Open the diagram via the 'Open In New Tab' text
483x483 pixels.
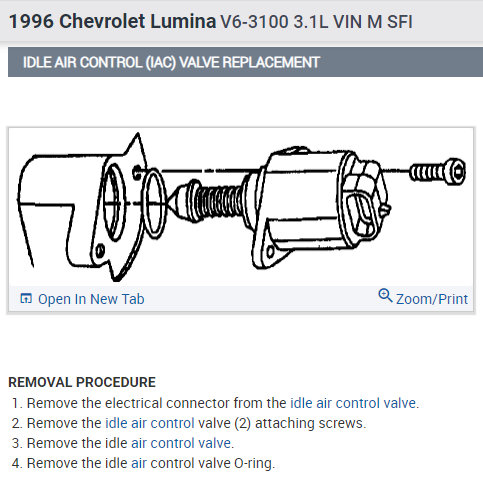(x=91, y=299)
